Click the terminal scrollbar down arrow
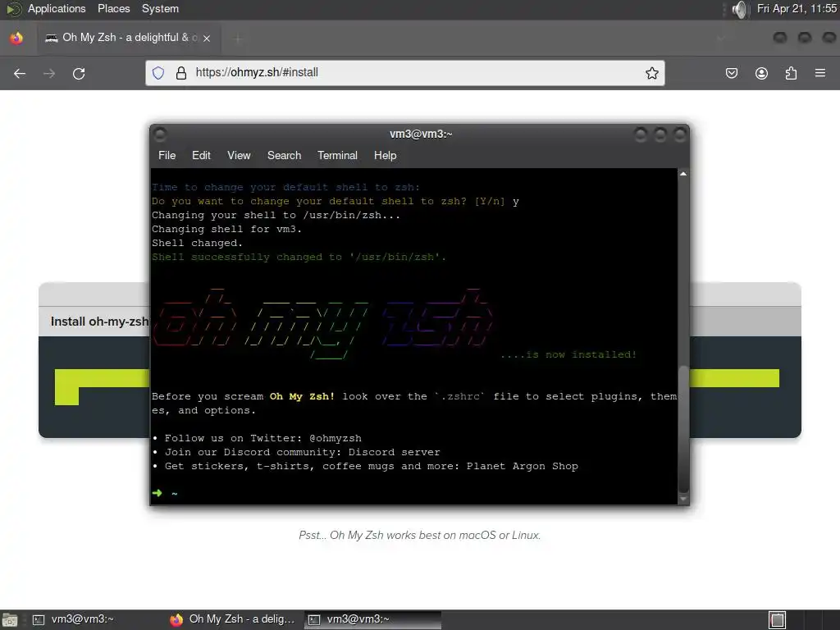The width and height of the screenshot is (840, 630). pyautogui.click(x=683, y=499)
